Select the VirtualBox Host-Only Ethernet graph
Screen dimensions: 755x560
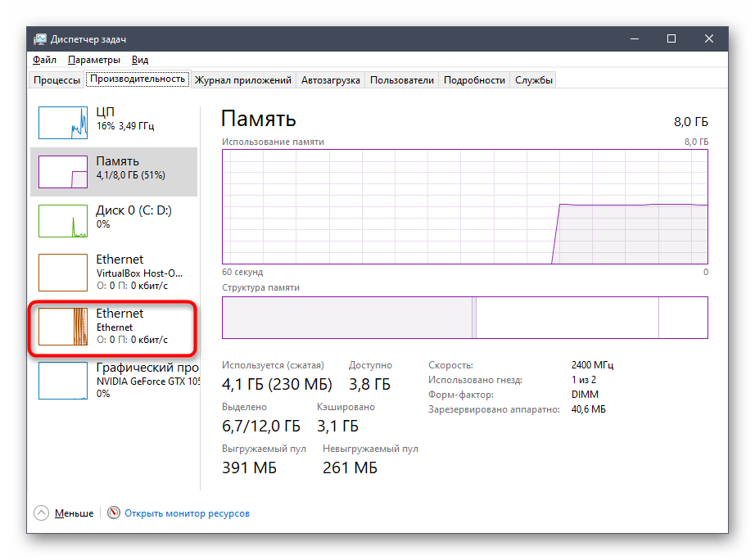click(x=63, y=272)
